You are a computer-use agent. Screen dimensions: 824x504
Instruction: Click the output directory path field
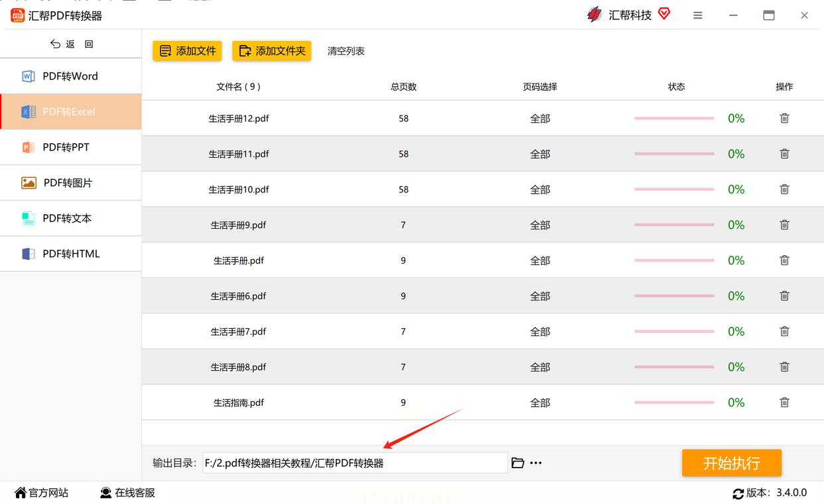[x=355, y=463]
